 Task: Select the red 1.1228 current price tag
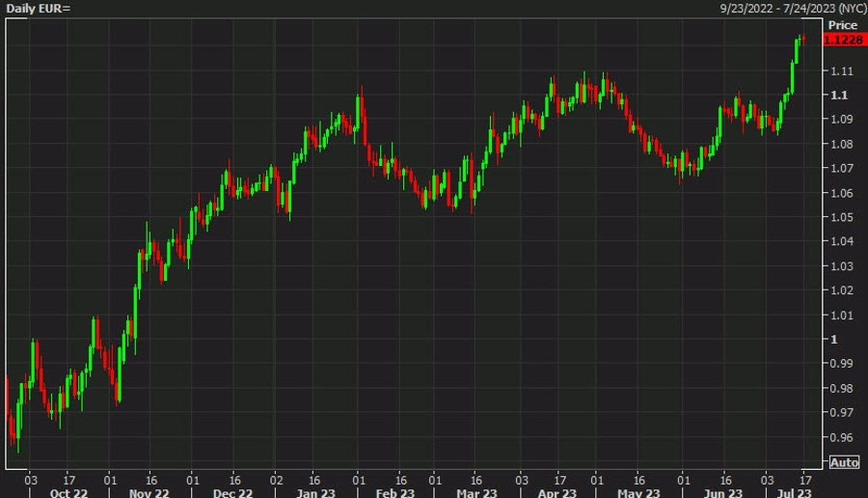tap(841, 39)
